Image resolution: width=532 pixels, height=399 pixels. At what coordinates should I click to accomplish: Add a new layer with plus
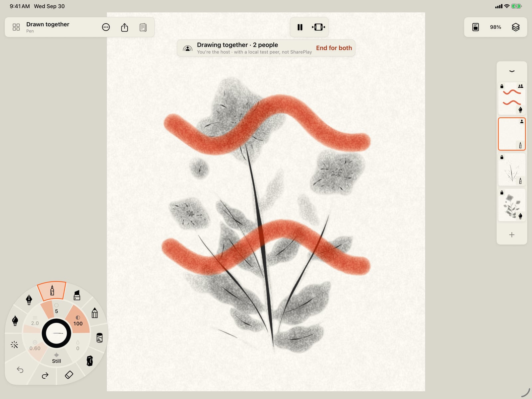pyautogui.click(x=512, y=235)
